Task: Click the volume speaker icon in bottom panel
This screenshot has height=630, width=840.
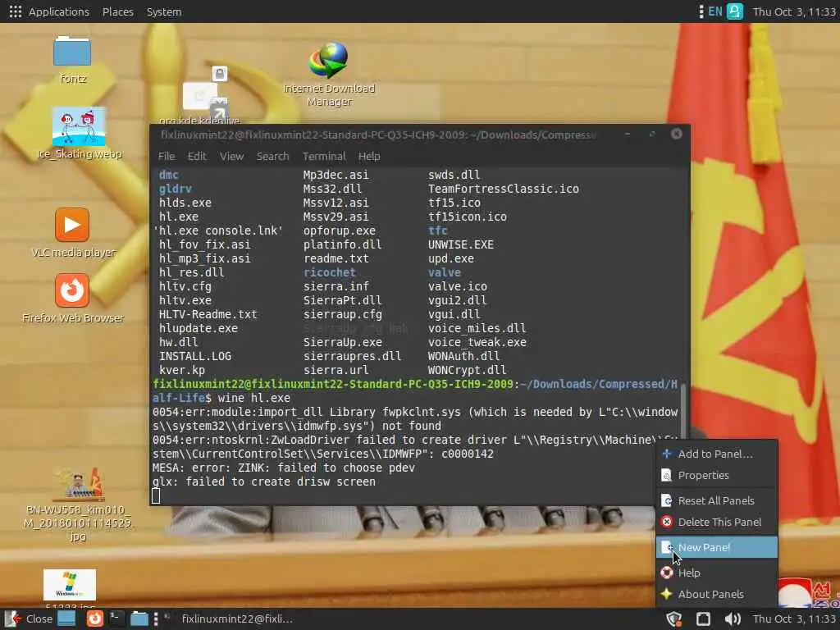Action: (x=733, y=619)
